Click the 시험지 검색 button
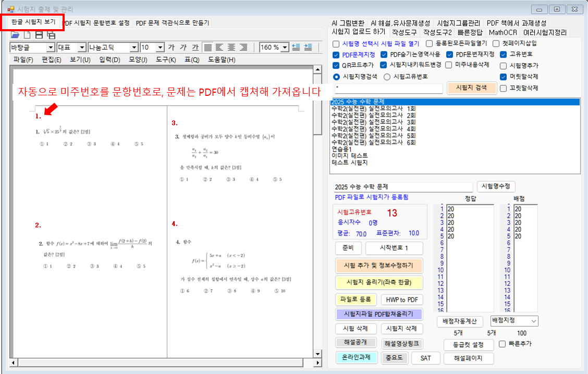588x374 pixels. [x=471, y=88]
